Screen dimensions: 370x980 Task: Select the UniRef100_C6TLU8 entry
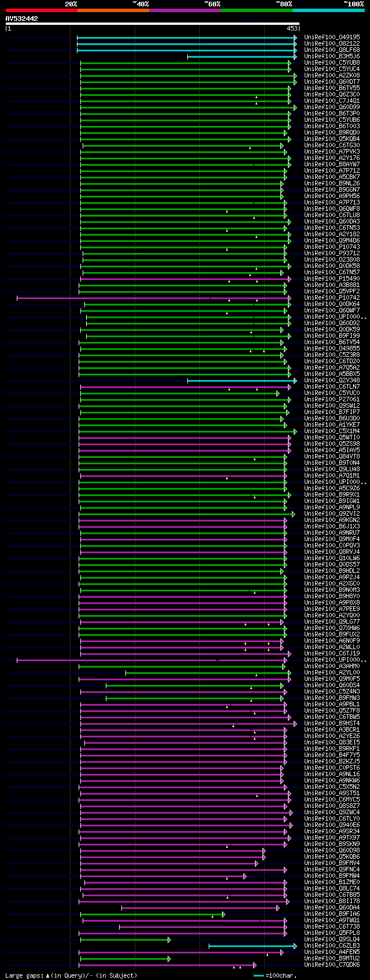[332, 215]
